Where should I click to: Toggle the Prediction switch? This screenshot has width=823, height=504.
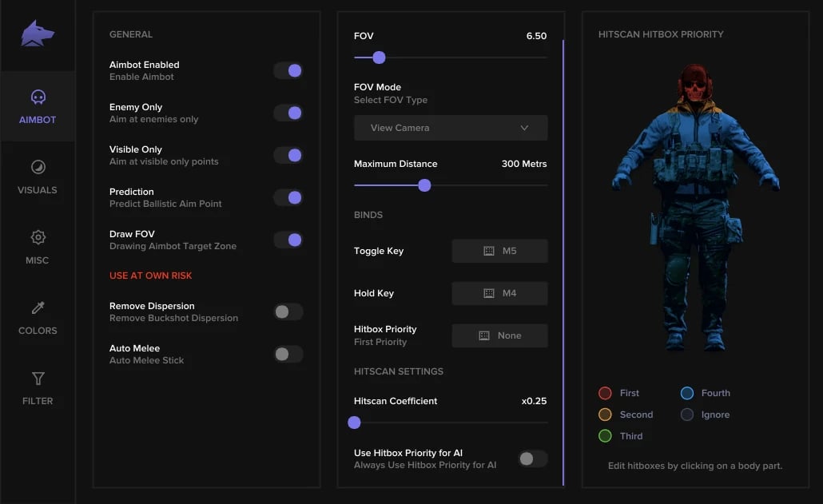(x=288, y=198)
